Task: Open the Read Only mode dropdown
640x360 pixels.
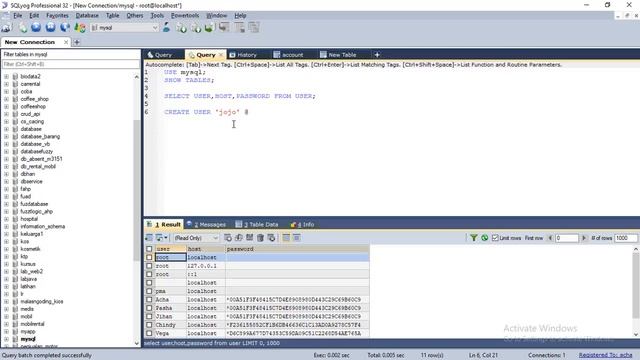Action: point(196,238)
